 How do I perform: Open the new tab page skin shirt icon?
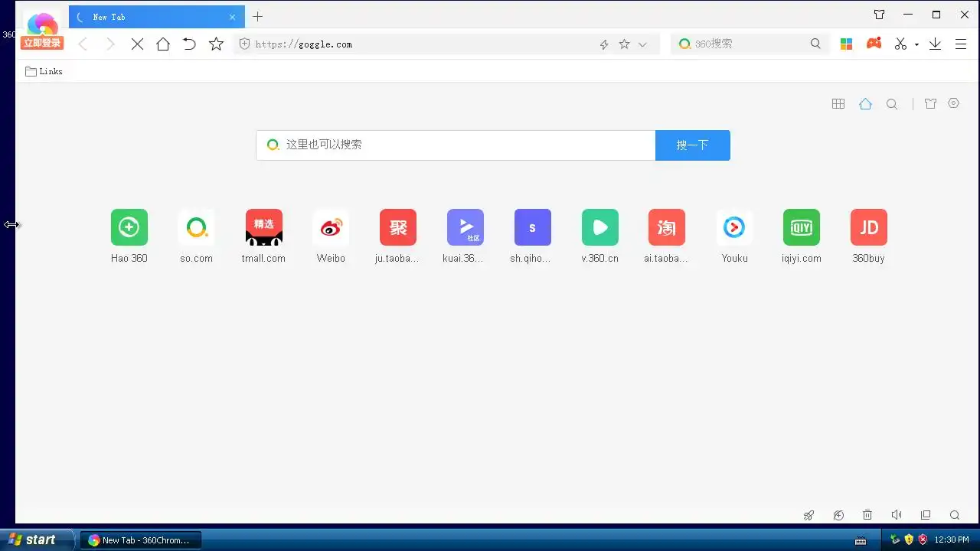930,104
